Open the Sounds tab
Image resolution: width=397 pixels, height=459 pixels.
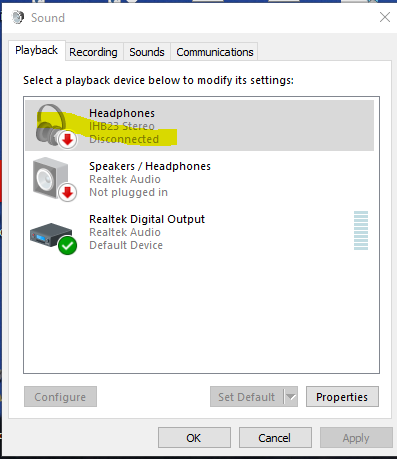click(147, 52)
